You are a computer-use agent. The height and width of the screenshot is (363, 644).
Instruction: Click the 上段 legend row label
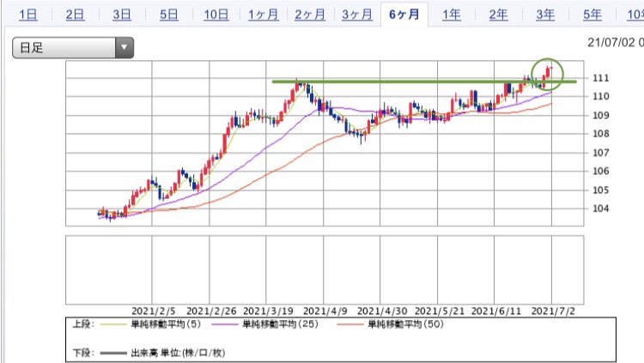tap(83, 324)
